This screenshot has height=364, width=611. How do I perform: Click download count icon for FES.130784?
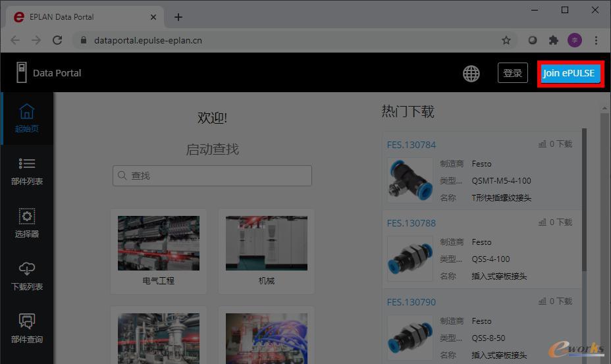[x=542, y=143]
